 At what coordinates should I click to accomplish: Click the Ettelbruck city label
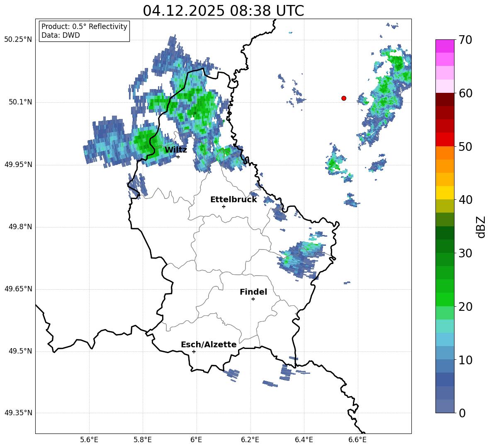click(233, 200)
